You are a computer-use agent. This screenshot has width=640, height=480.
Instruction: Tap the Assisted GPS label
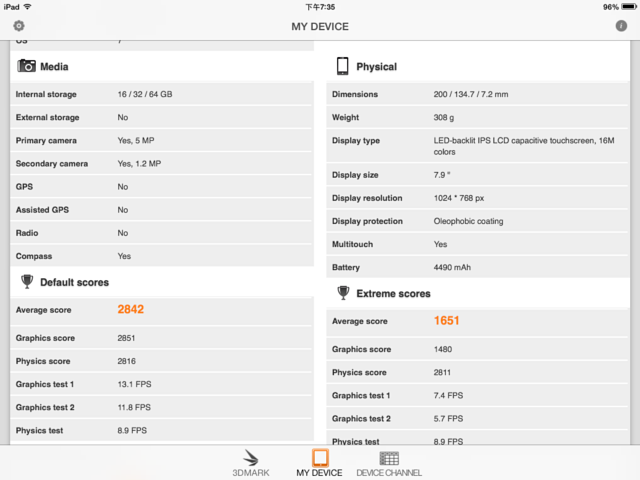point(42,210)
